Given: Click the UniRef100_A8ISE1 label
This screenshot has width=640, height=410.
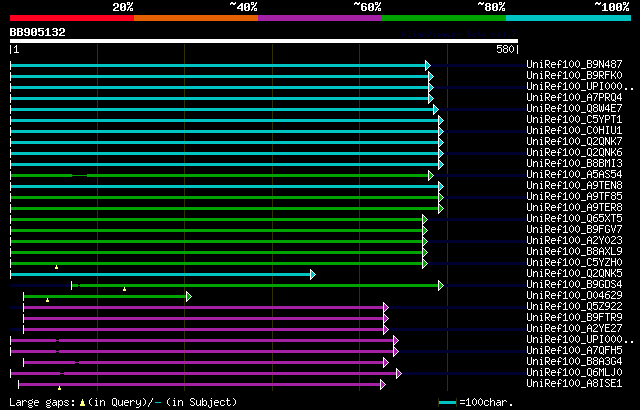Looking at the screenshot, I should point(574,384).
